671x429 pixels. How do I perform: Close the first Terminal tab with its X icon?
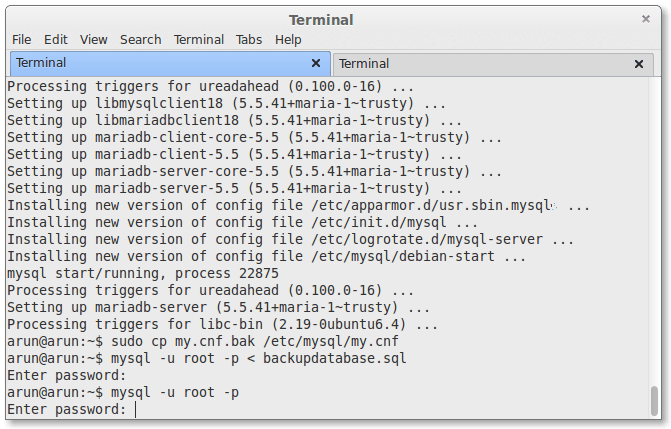[x=316, y=63]
